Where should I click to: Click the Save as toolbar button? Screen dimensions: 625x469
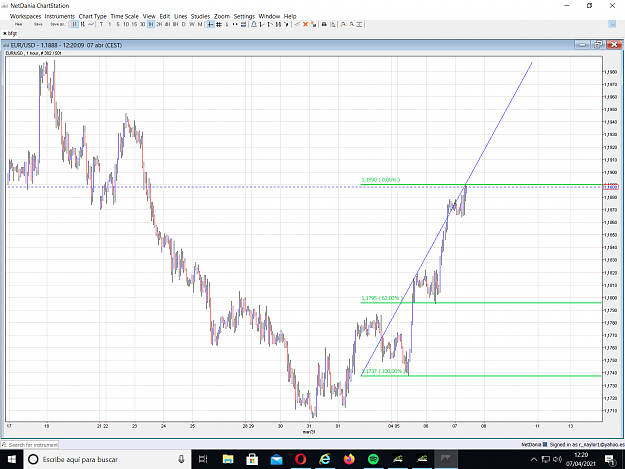(58, 24)
